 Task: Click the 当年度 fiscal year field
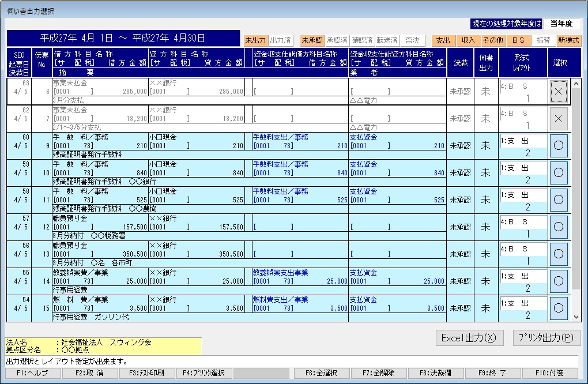(561, 24)
